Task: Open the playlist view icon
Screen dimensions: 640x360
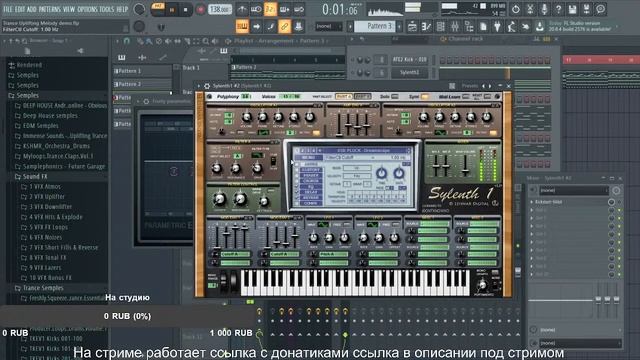Action: [x=412, y=27]
